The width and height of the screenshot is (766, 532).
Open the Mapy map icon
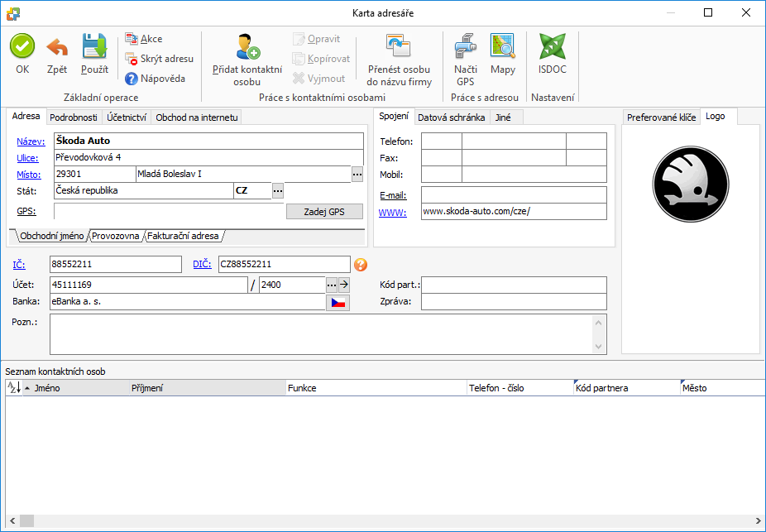point(502,46)
